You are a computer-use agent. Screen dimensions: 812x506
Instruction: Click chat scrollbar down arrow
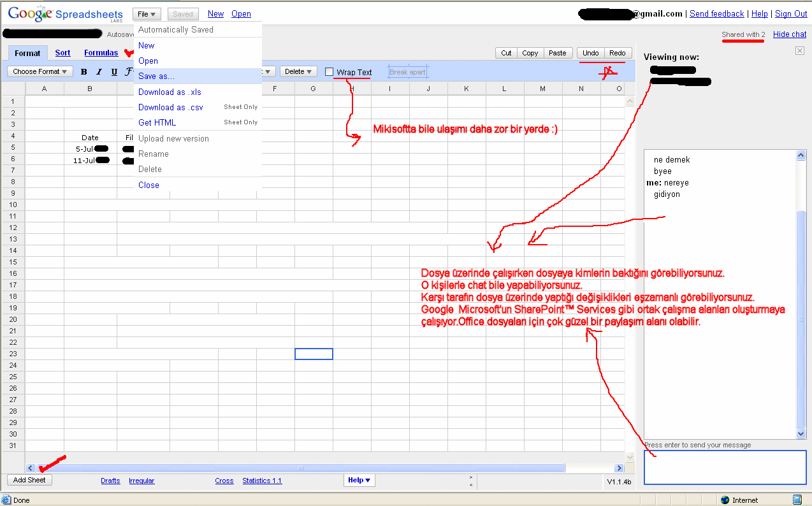(802, 434)
